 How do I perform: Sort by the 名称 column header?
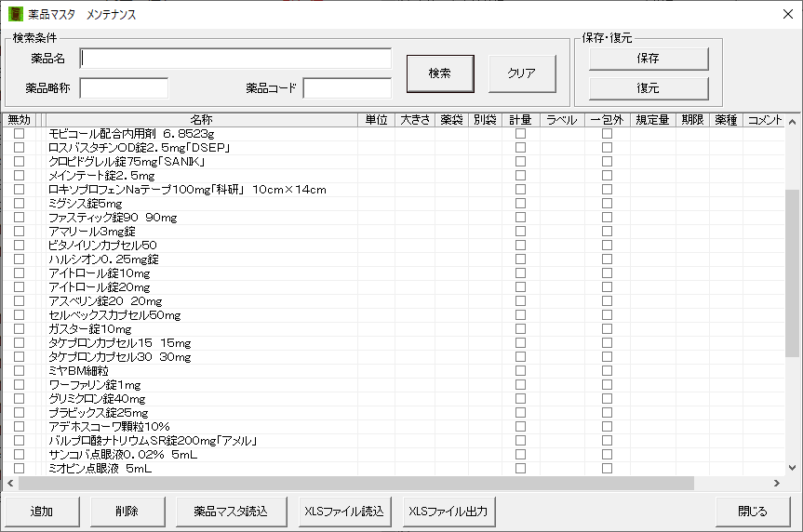[x=201, y=120]
